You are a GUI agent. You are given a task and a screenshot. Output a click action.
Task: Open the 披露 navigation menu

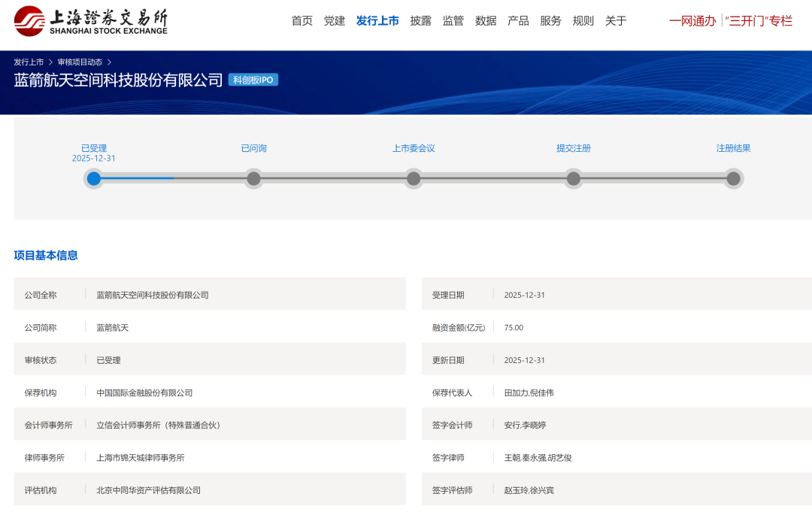(x=421, y=20)
